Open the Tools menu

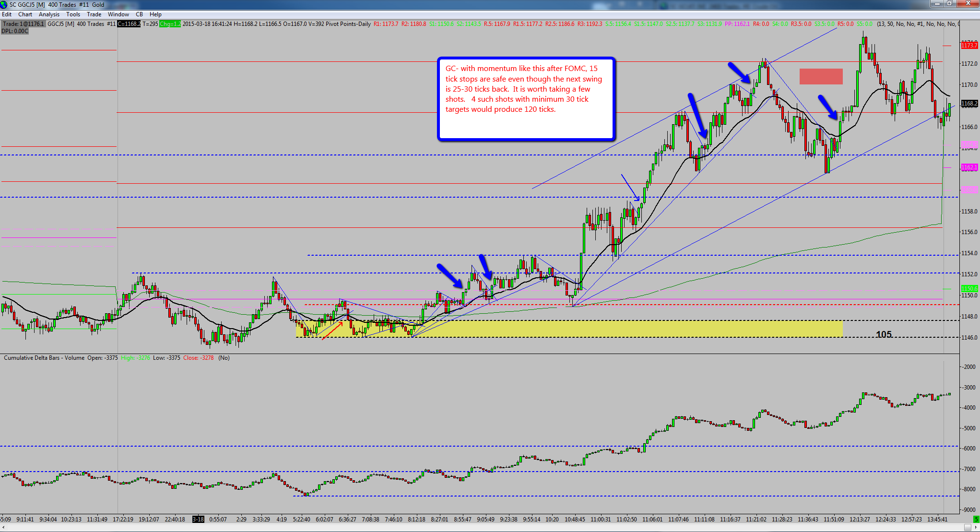(73, 14)
